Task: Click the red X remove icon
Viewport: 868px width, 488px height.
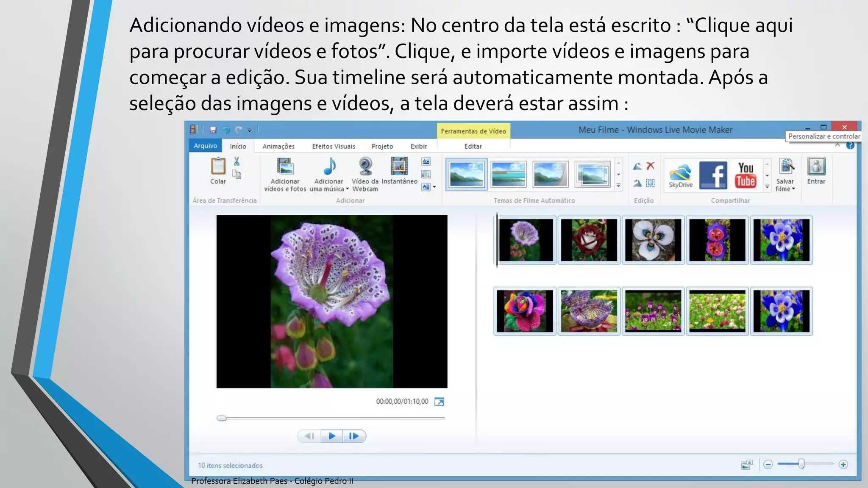Action: pos(651,166)
